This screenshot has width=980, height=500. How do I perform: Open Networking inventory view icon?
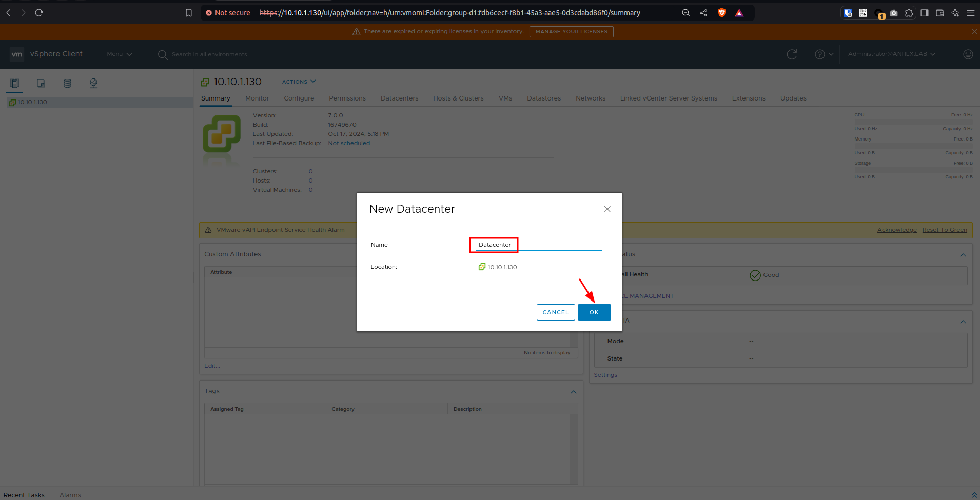[x=93, y=83]
